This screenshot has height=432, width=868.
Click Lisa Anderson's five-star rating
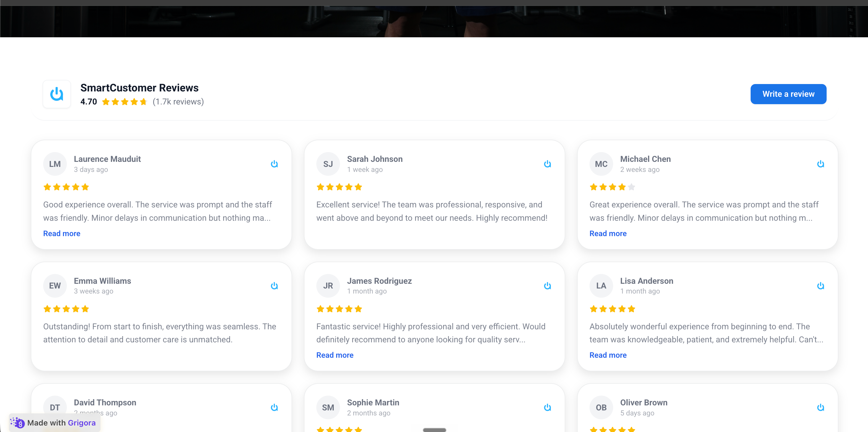pos(612,309)
